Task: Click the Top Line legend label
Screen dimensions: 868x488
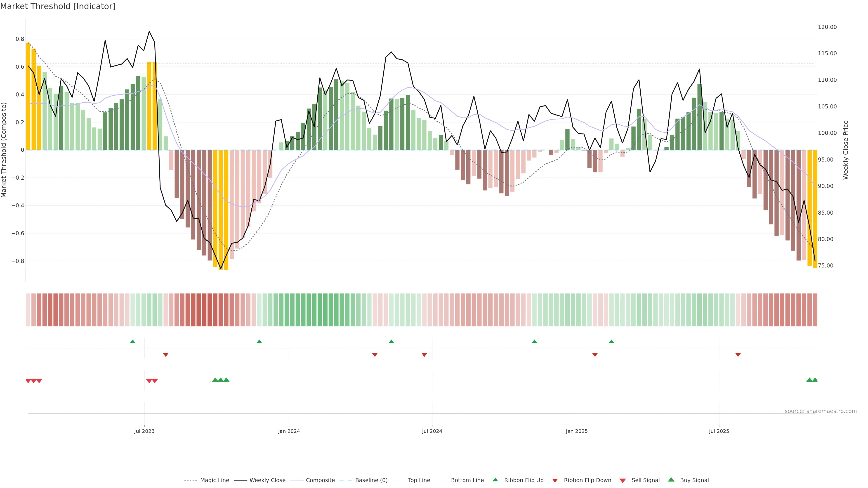Action: (x=419, y=480)
